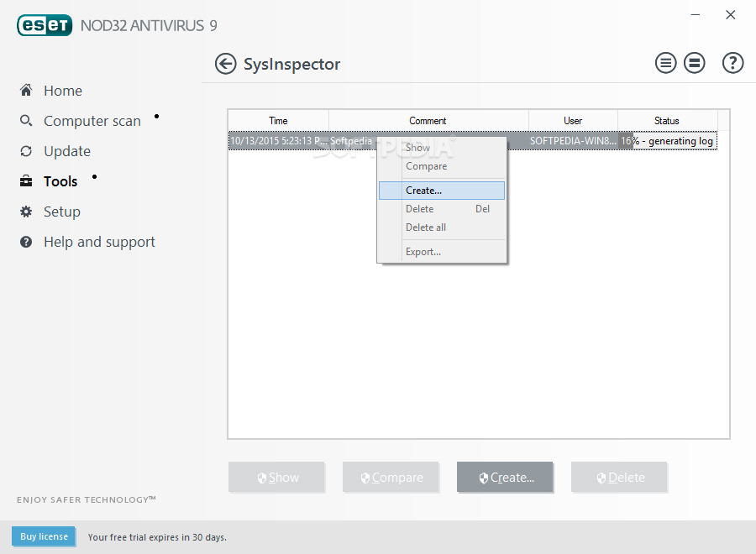Open help via the question mark icon
756x554 pixels.
point(732,63)
